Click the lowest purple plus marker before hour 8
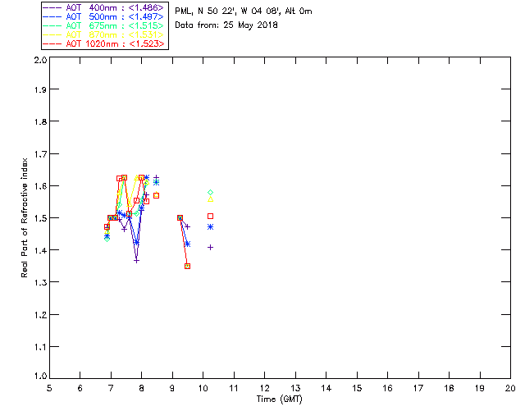This screenshot has height=420, width=525. [136, 260]
